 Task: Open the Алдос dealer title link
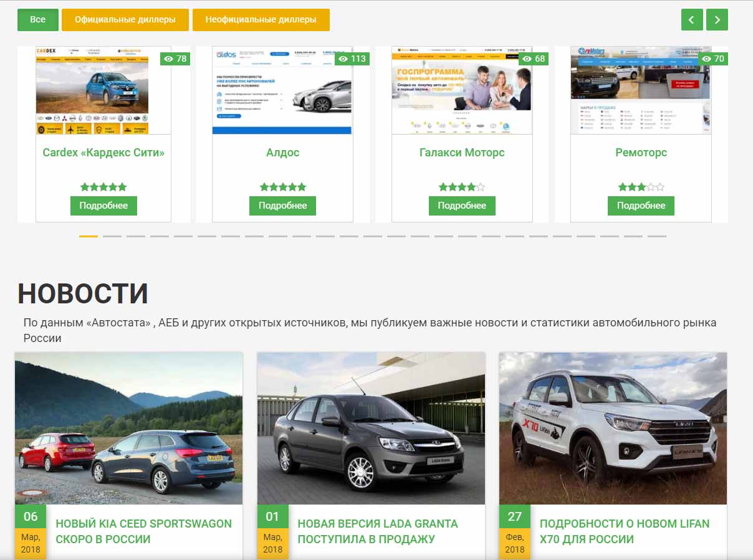pyautogui.click(x=282, y=153)
